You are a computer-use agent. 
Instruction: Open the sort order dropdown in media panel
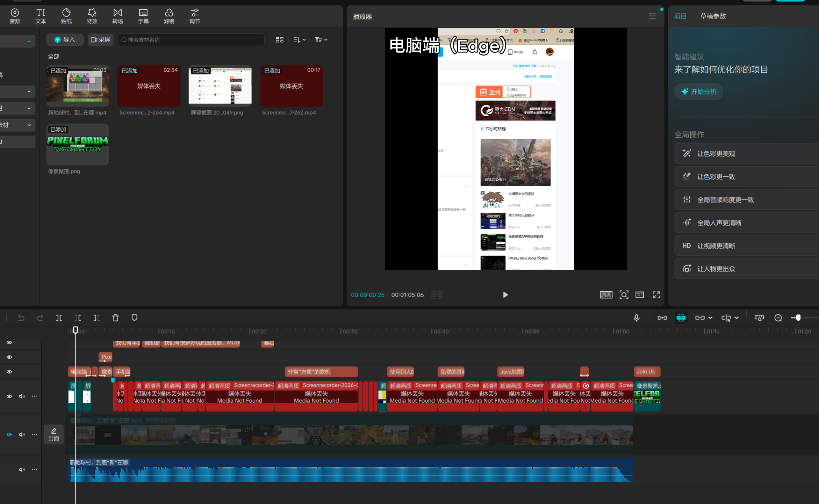tap(300, 40)
